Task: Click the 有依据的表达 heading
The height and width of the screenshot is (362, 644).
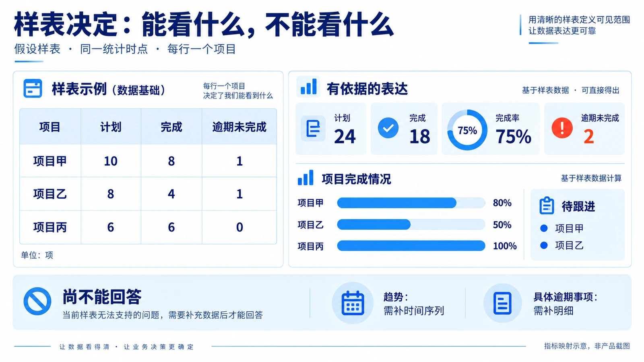Action: 367,89
